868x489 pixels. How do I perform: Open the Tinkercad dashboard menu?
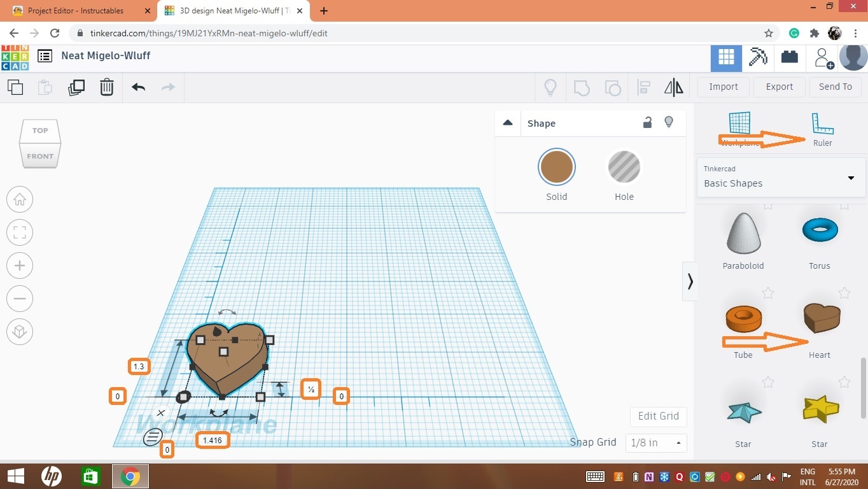(44, 55)
